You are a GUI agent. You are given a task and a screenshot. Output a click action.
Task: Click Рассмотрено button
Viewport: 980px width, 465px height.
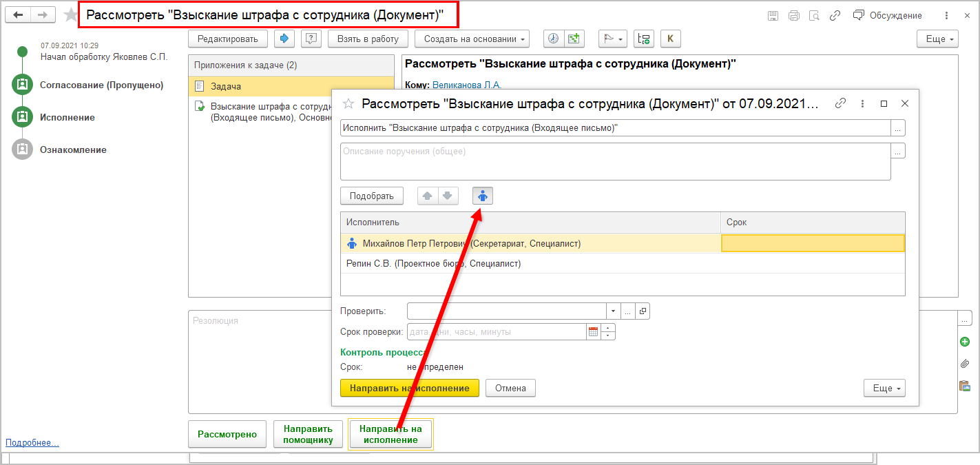pyautogui.click(x=227, y=434)
